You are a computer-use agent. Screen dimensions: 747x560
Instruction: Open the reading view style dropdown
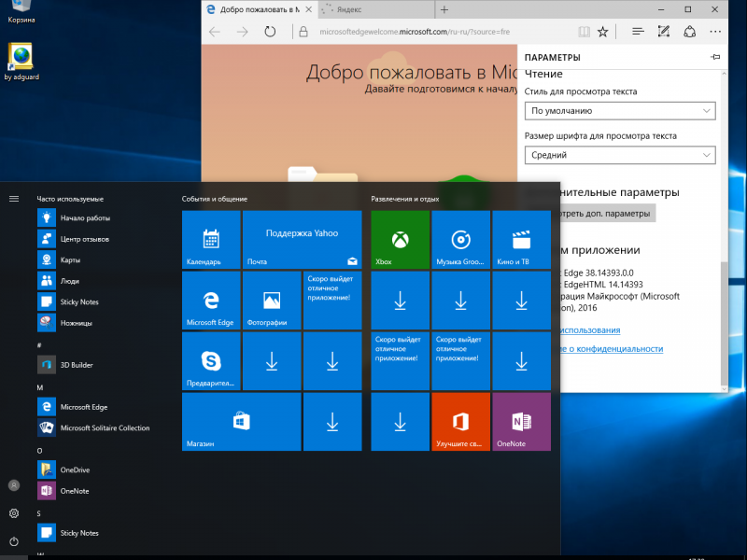click(620, 111)
